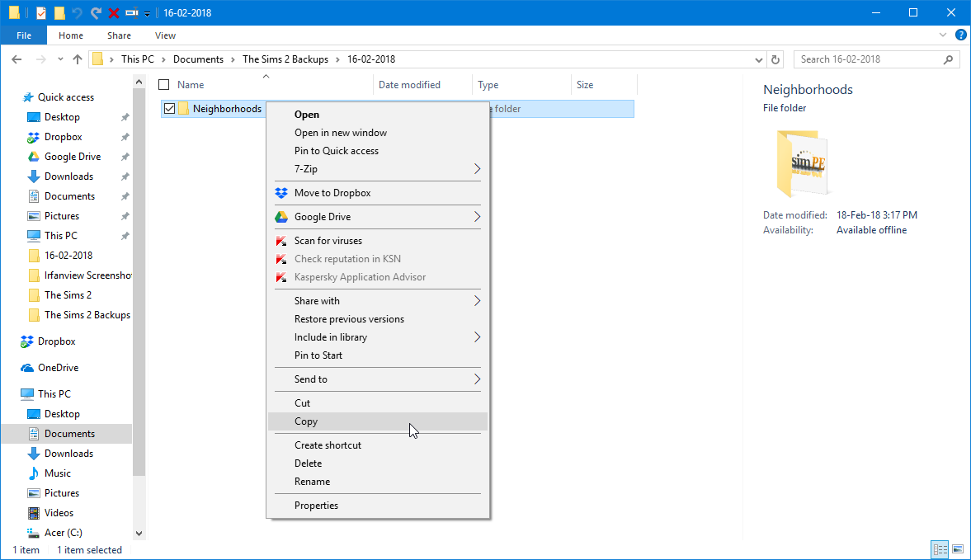
Task: Choose Copy from the context menu
Action: click(306, 421)
